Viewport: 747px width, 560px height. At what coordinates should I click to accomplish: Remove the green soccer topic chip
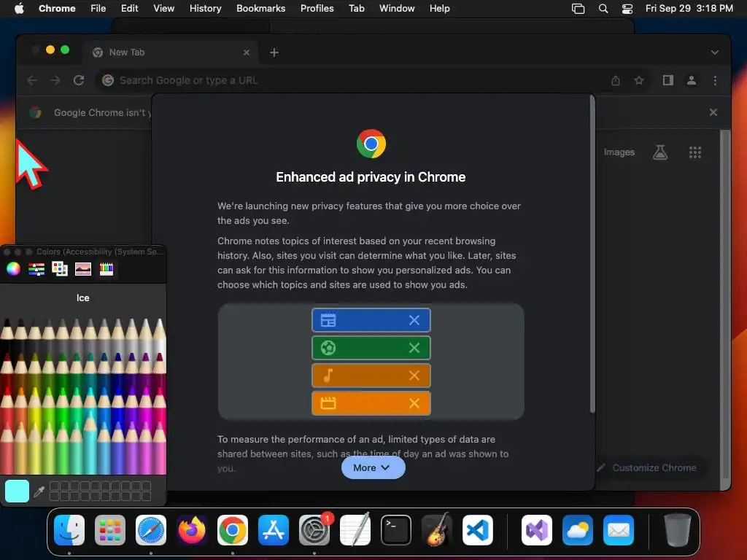(414, 348)
